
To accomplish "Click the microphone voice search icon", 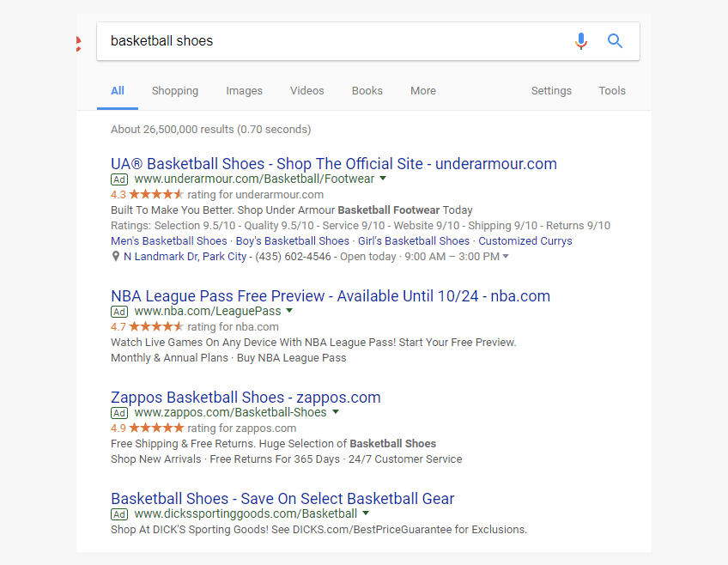I will 581,41.
